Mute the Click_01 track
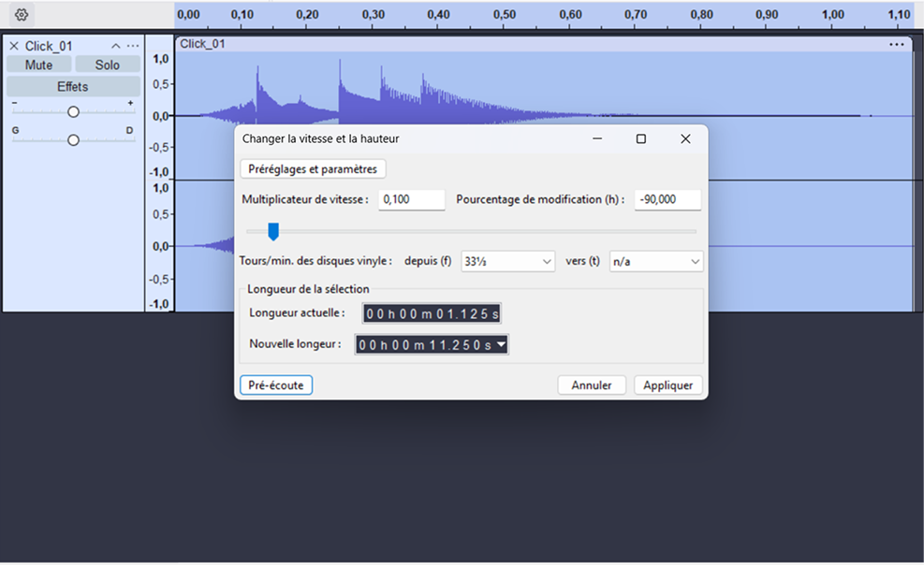This screenshot has width=924, height=565. click(38, 65)
